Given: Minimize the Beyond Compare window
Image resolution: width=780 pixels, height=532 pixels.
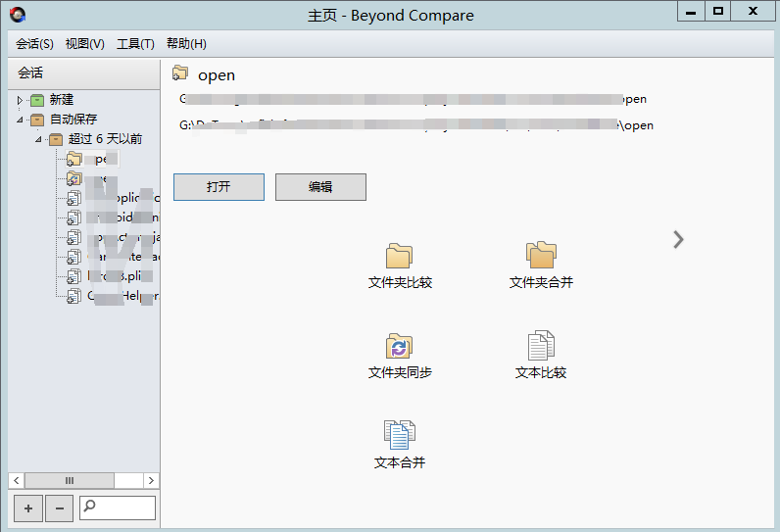Looking at the screenshot, I should 691,12.
